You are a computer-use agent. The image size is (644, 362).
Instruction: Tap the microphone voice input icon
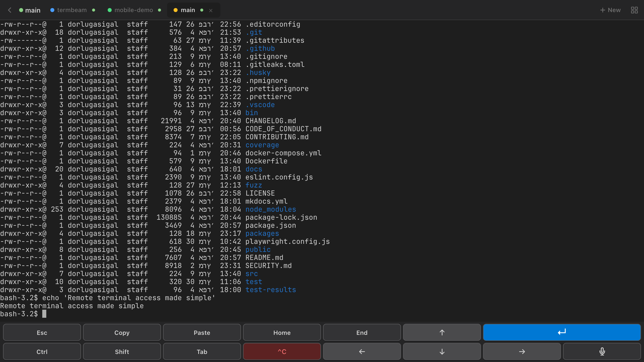(602, 351)
